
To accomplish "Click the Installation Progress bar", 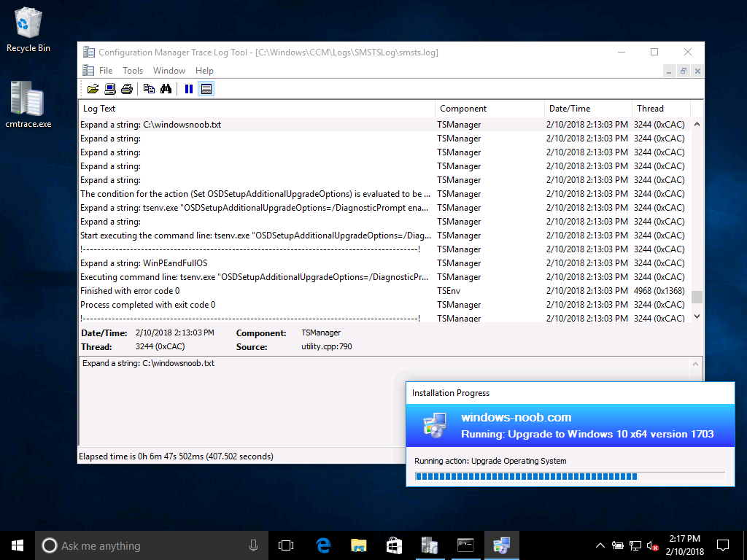I will [x=570, y=476].
